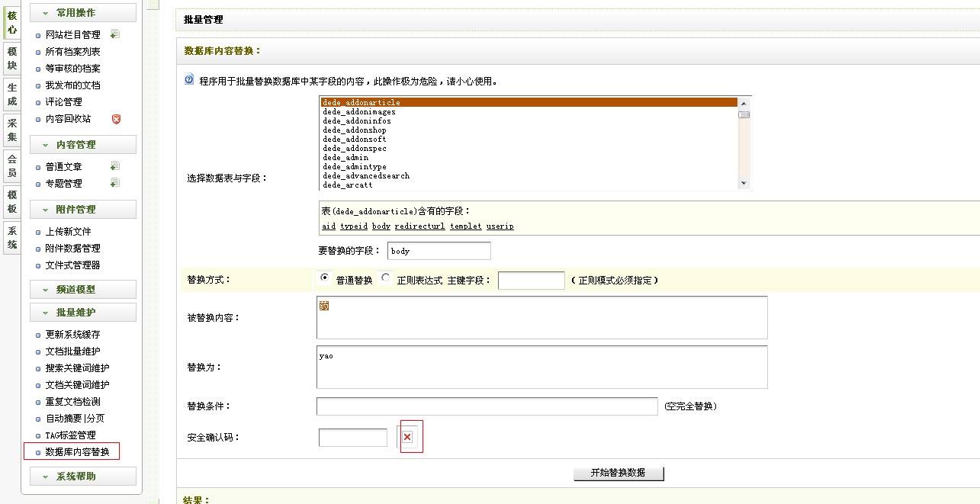
Task: Click the 替换条件 input field
Action: (487, 406)
